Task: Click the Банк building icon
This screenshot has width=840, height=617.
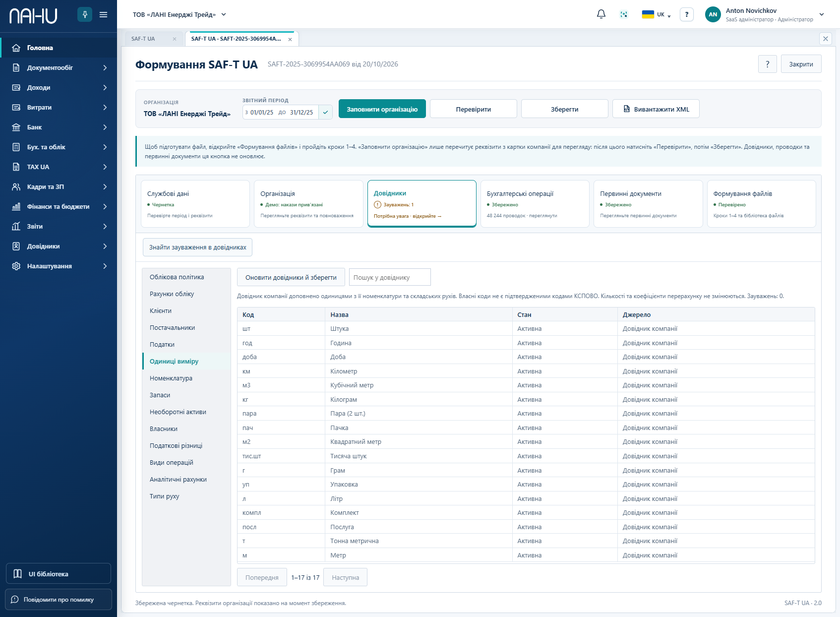Action: (x=16, y=127)
